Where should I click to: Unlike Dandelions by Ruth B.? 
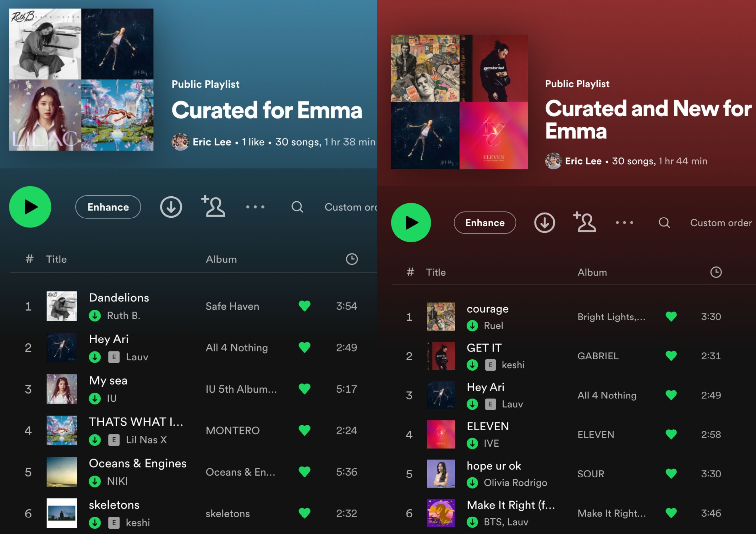pos(304,306)
